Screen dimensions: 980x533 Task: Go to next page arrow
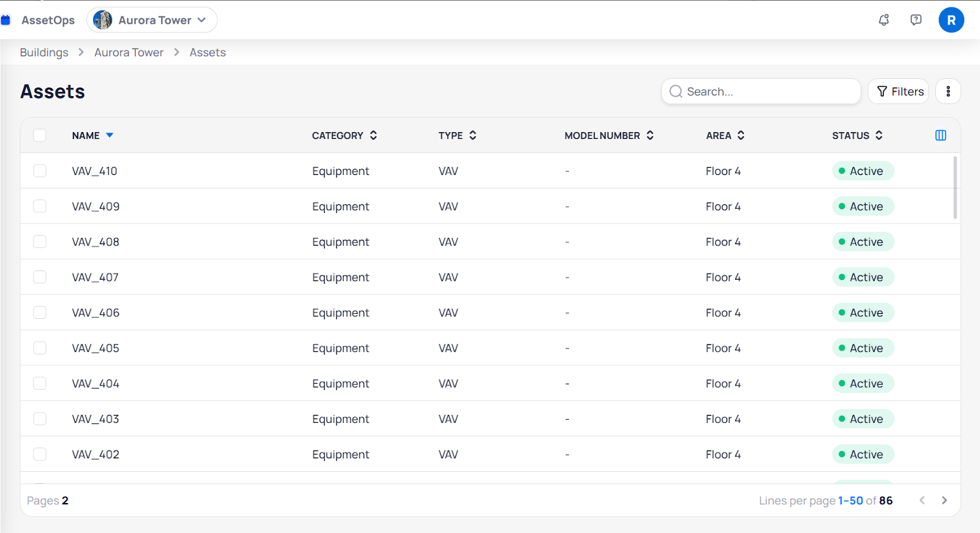(944, 501)
